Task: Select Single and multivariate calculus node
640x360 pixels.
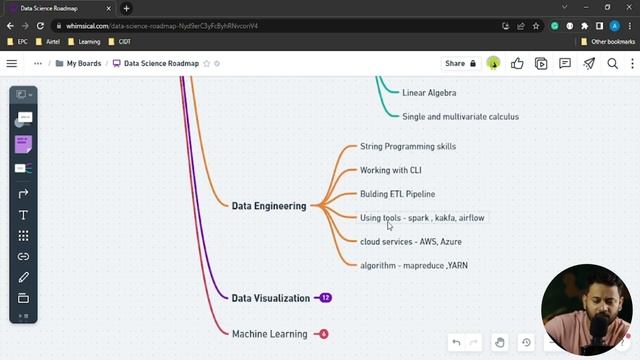Action: (x=460, y=117)
